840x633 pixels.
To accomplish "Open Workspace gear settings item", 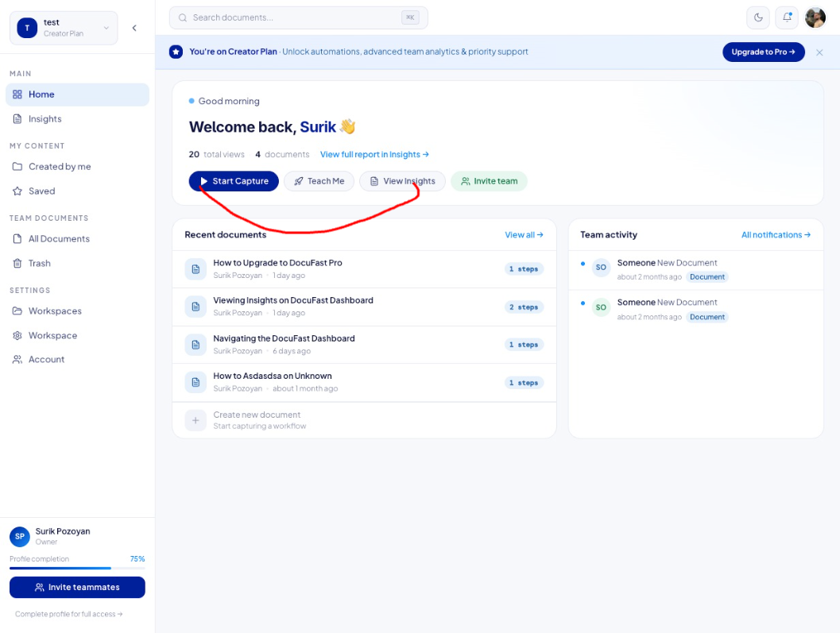I will pos(77,336).
